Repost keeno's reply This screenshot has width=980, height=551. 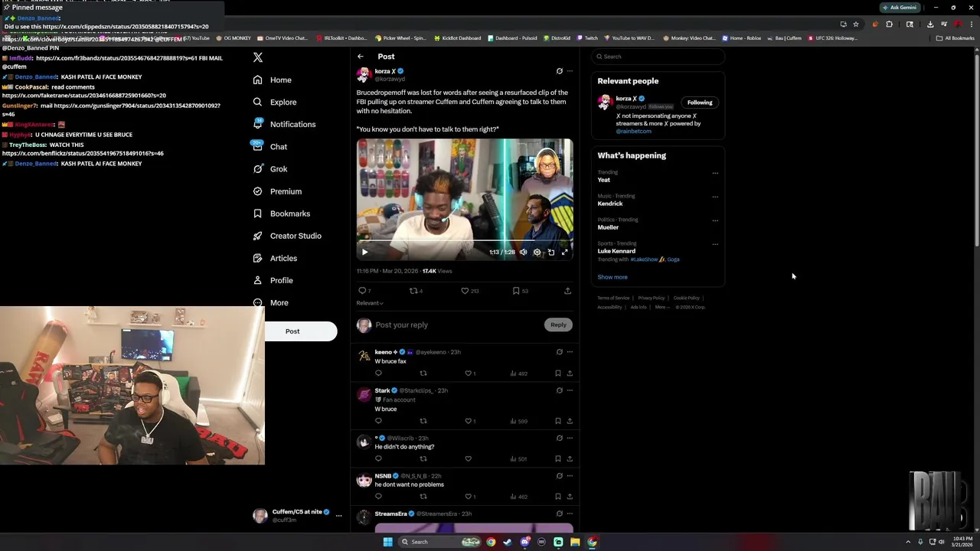(423, 373)
